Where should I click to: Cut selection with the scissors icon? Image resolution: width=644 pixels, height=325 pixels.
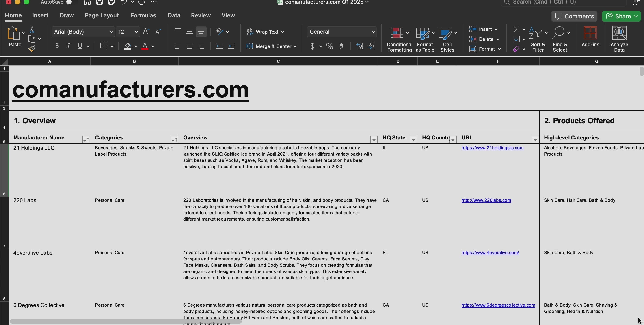point(32,29)
